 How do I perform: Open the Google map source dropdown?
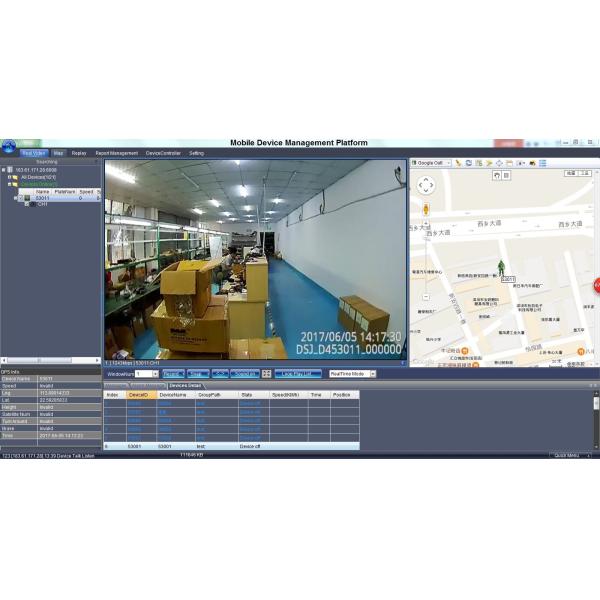431,163
